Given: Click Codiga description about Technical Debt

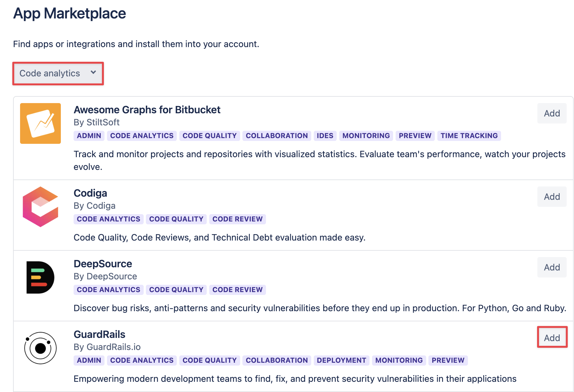Looking at the screenshot, I should point(219,238).
